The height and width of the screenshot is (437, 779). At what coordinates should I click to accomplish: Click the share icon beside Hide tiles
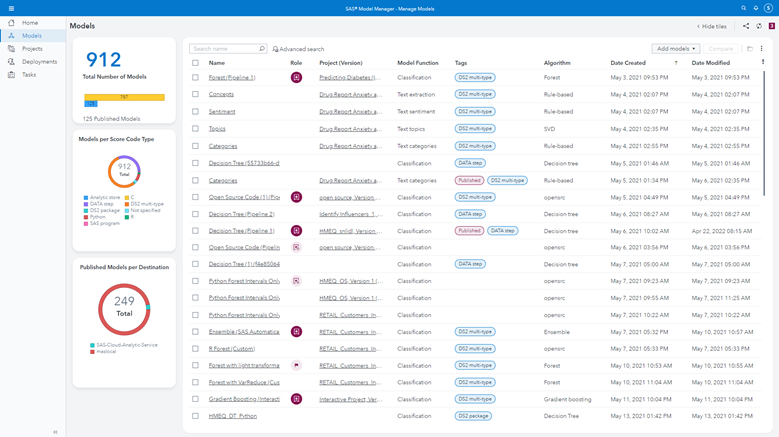[x=746, y=26]
